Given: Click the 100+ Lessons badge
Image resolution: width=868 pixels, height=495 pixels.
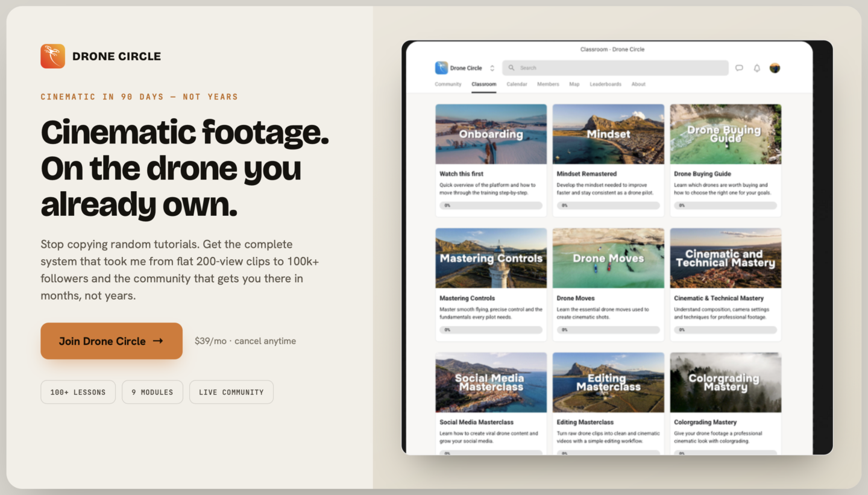Looking at the screenshot, I should pos(78,392).
